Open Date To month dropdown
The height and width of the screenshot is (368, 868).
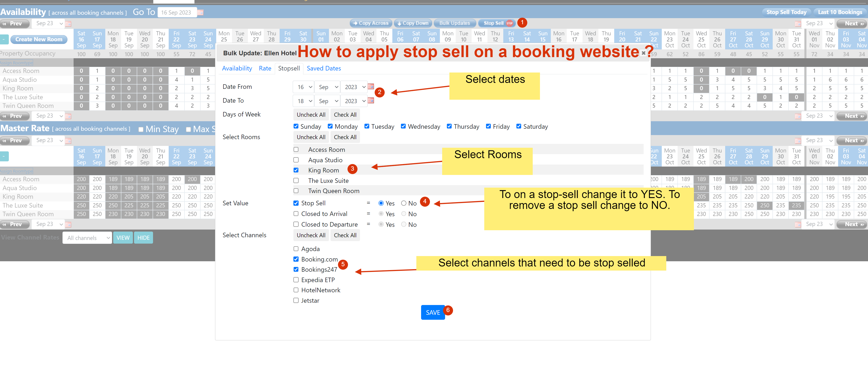[x=328, y=101]
